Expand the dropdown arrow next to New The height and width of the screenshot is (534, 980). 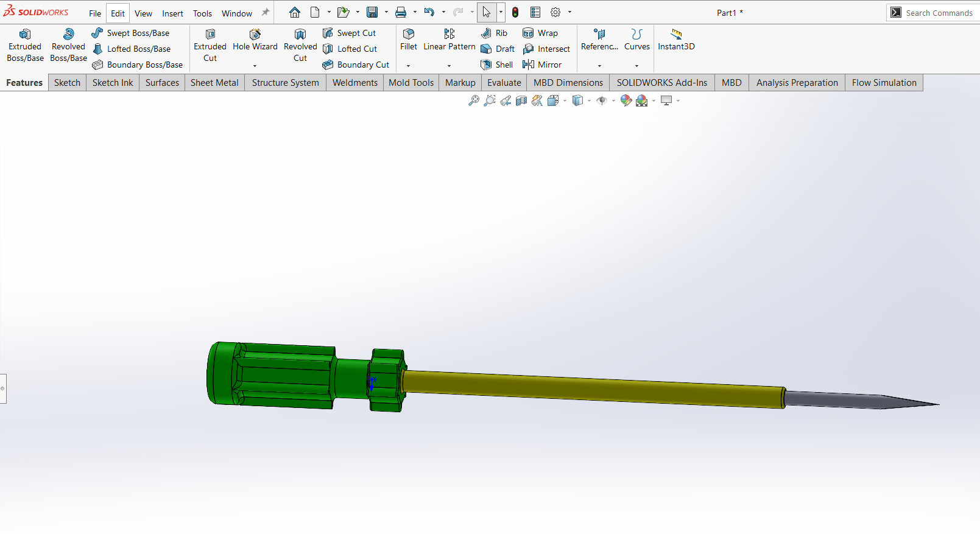tap(329, 12)
